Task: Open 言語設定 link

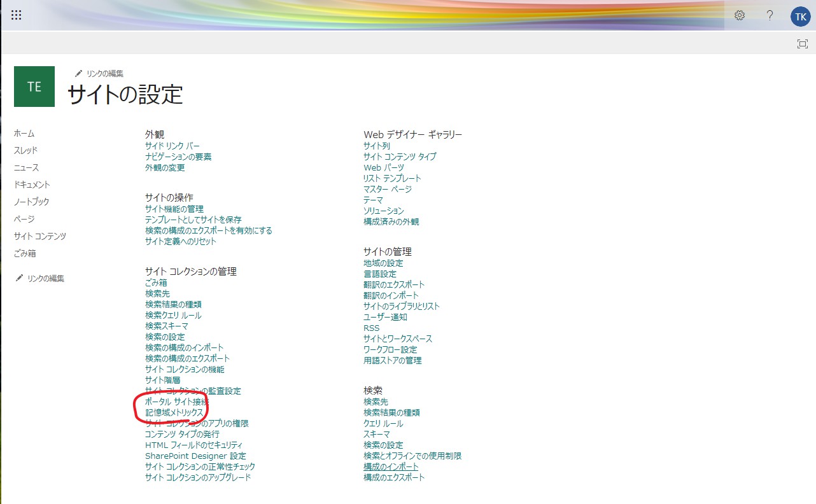Action: (x=380, y=274)
